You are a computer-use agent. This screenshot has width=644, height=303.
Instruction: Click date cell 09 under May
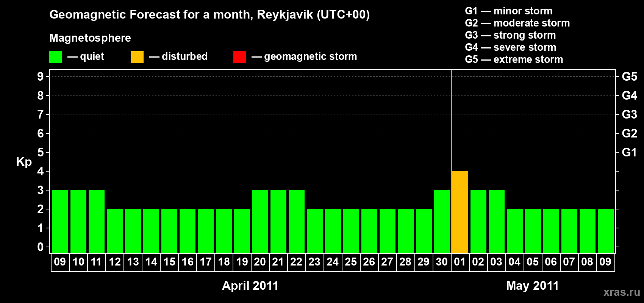[606, 262]
